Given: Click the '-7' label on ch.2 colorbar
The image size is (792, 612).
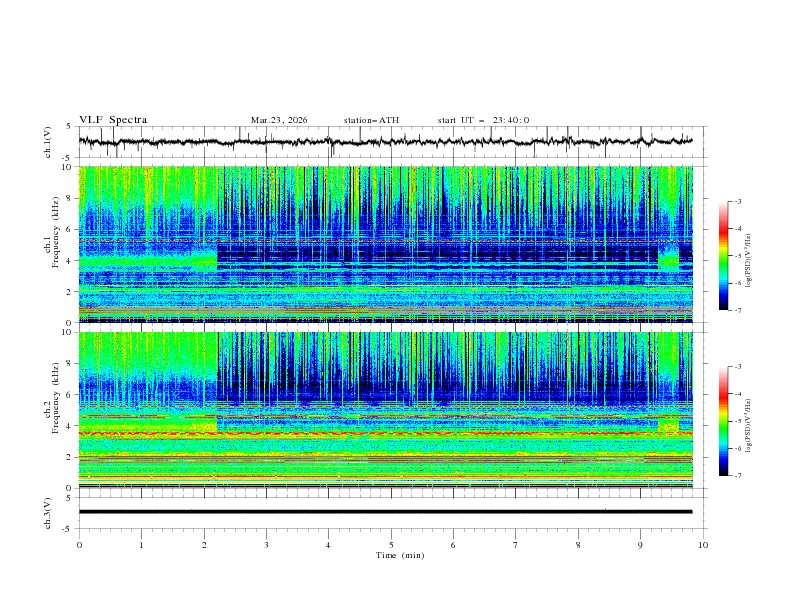Looking at the screenshot, I should pyautogui.click(x=737, y=476).
